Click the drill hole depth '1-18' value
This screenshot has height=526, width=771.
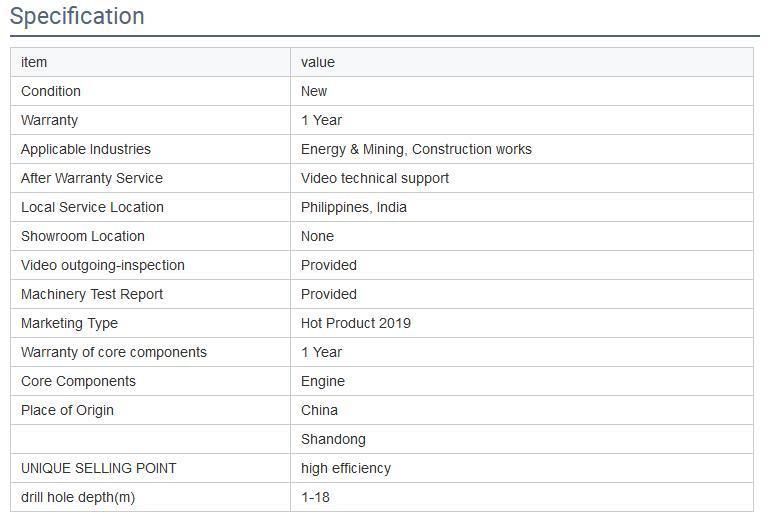coord(315,497)
